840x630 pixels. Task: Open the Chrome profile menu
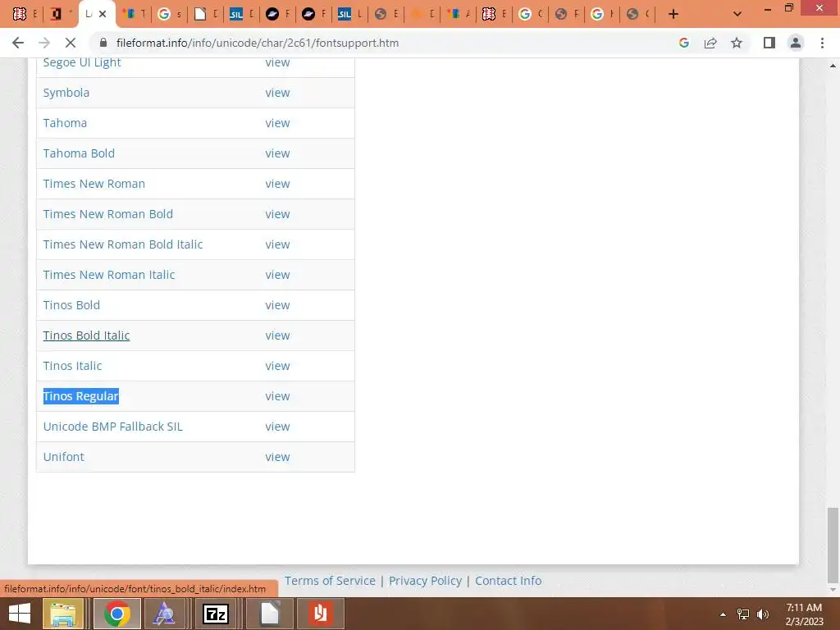pyautogui.click(x=796, y=43)
